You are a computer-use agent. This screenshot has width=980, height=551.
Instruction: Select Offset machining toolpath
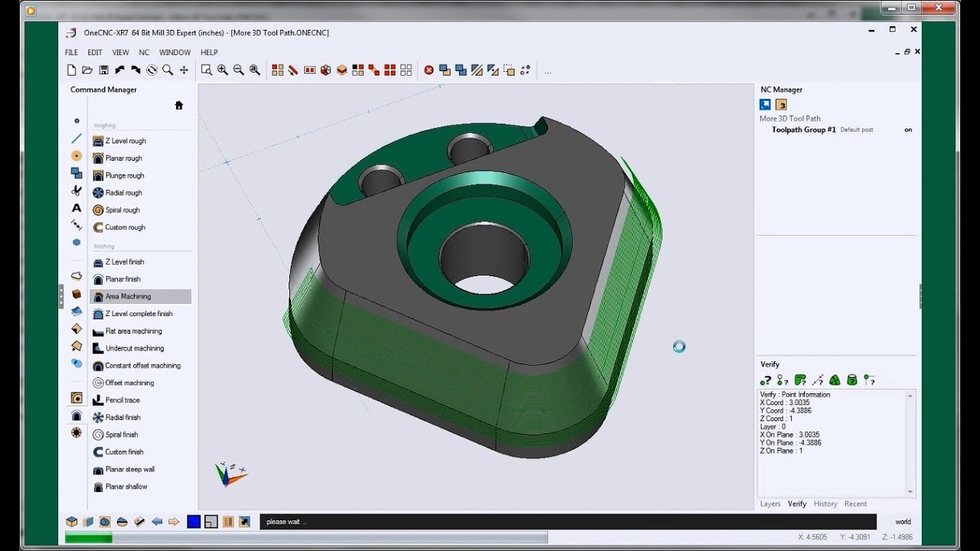(x=129, y=383)
